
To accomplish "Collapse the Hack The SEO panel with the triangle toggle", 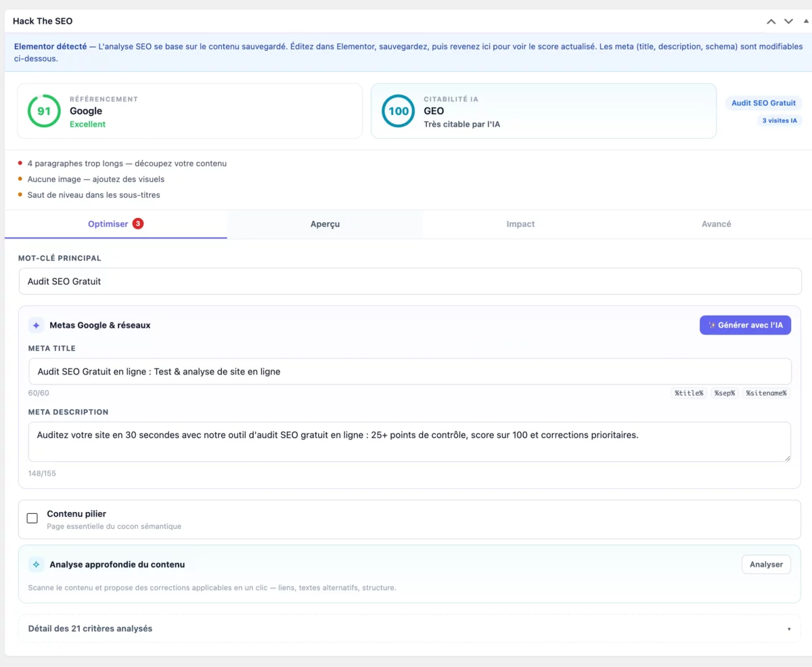I will 805,21.
